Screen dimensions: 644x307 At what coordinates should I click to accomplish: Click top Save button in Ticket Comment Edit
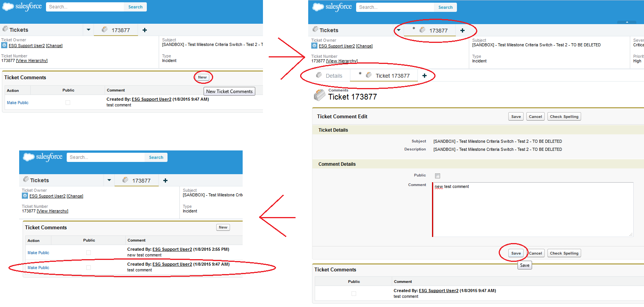point(516,117)
